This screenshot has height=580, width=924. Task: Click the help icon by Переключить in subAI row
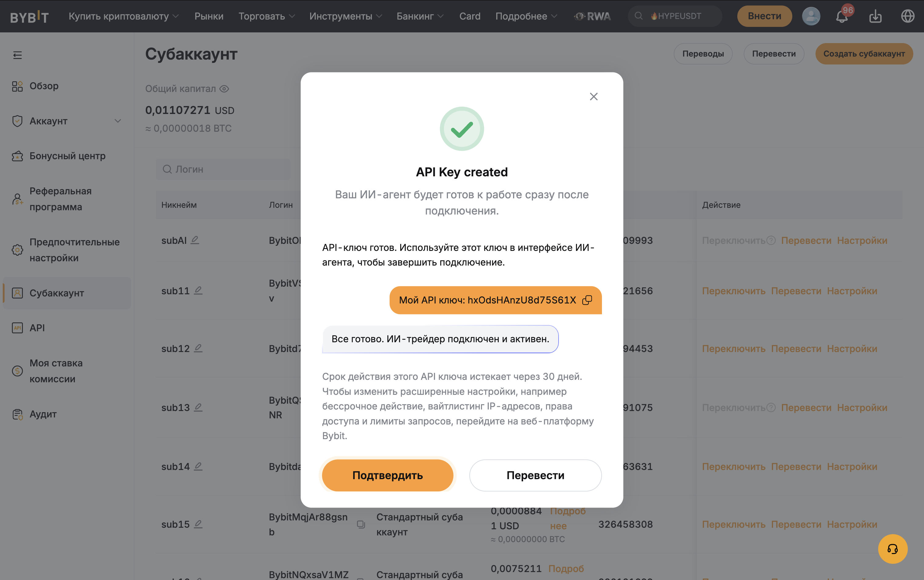(x=771, y=240)
